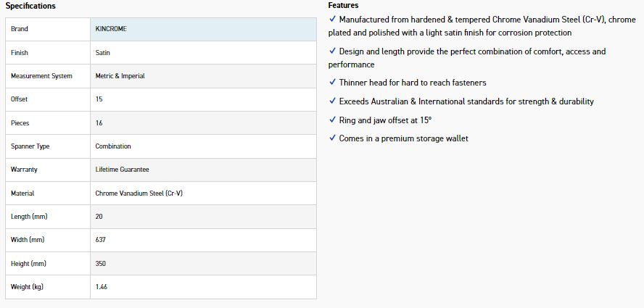Click the checkmark beside Thinner head feature

coord(332,83)
